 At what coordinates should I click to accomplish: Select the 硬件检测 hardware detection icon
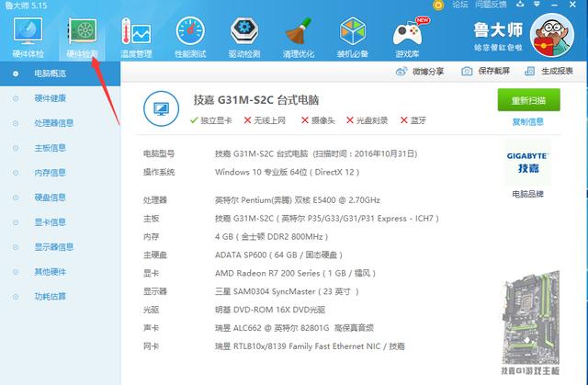click(82, 38)
